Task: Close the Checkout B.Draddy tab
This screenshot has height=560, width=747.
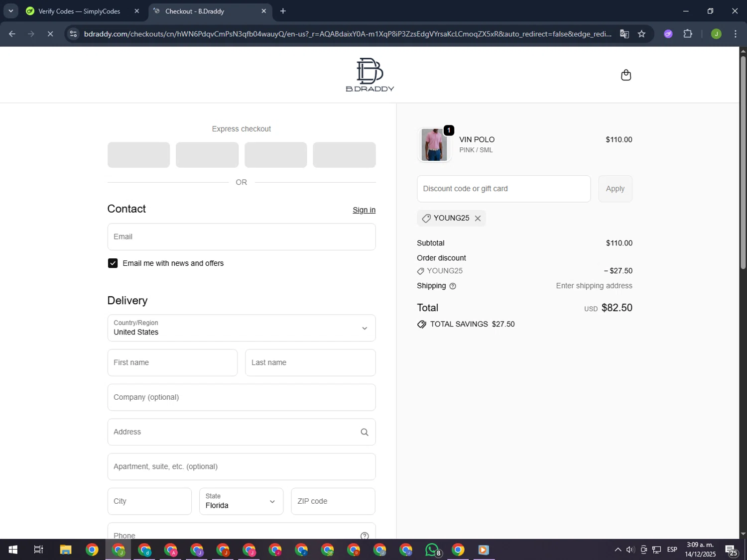Action: (264, 11)
